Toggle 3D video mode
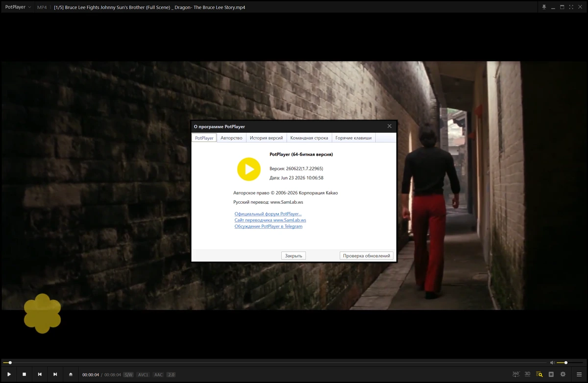Viewport: 588px width, 383px height. [x=527, y=374]
